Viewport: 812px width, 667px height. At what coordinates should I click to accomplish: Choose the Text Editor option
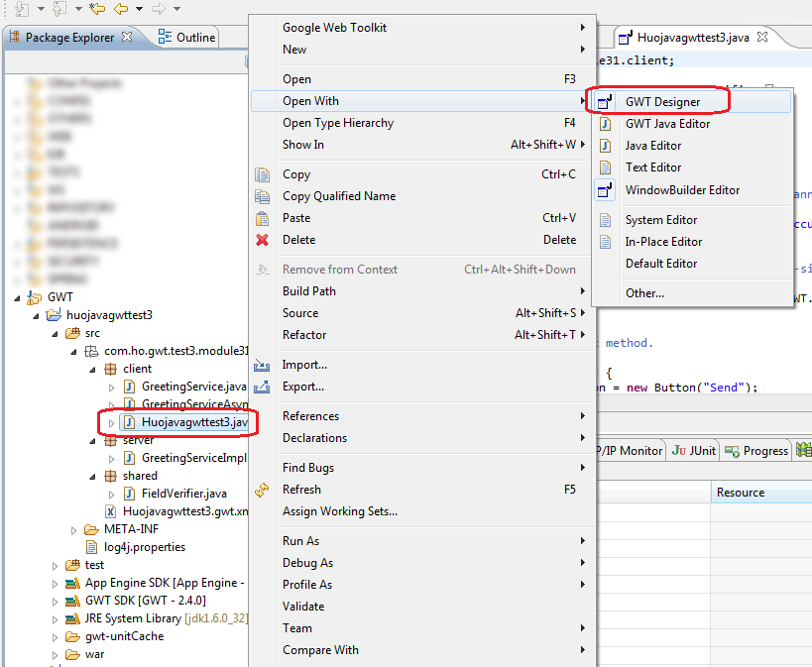(657, 167)
